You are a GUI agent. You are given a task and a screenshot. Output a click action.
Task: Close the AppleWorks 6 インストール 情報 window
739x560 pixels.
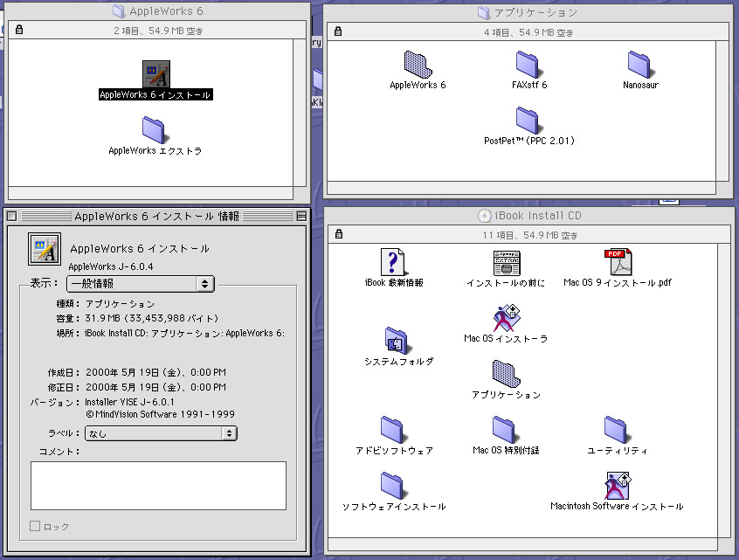pyautogui.click(x=11, y=217)
